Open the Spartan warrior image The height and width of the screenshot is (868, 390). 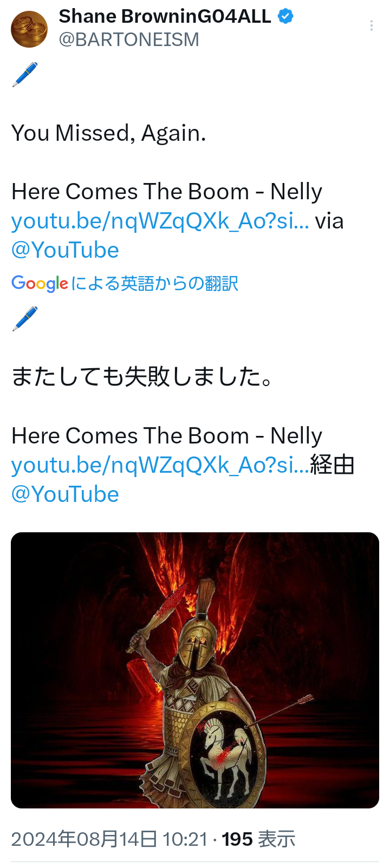[x=195, y=670]
